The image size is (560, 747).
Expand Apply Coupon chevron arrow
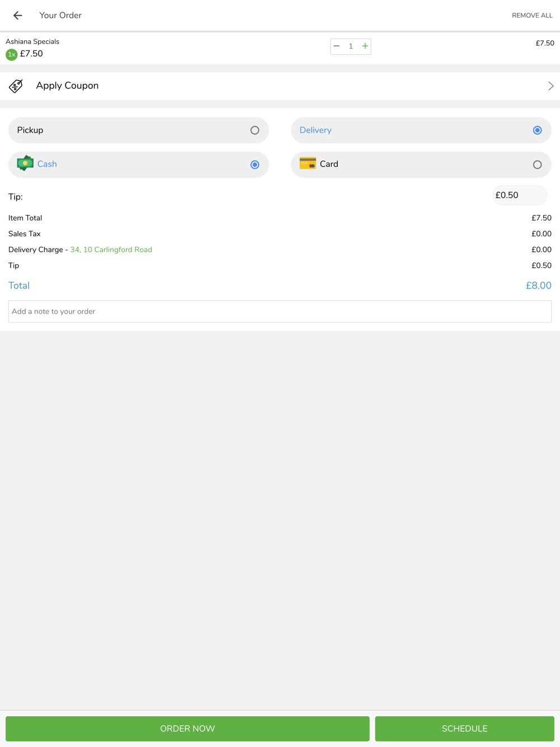coord(551,86)
